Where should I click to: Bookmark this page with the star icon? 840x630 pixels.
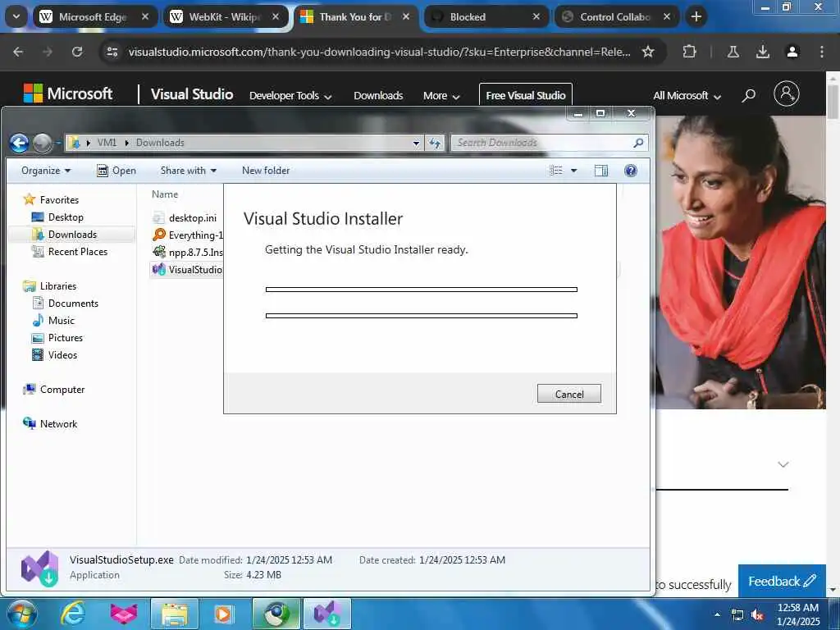pyautogui.click(x=648, y=52)
